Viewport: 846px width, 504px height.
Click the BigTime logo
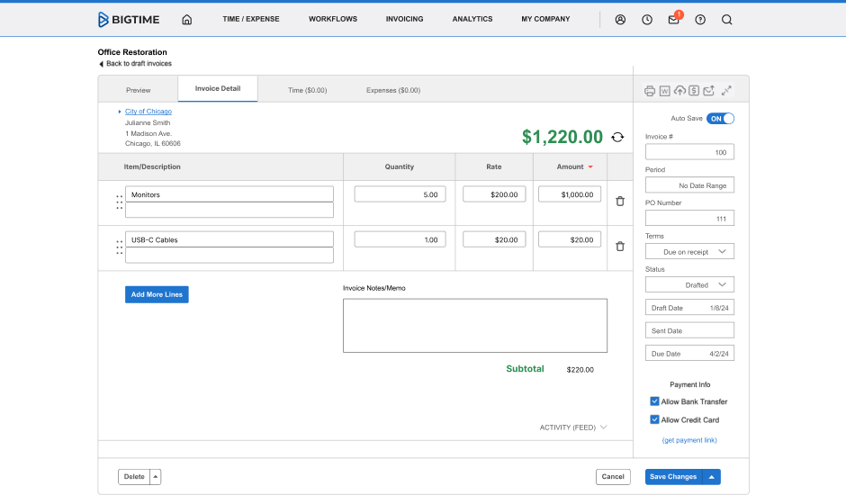tap(129, 20)
